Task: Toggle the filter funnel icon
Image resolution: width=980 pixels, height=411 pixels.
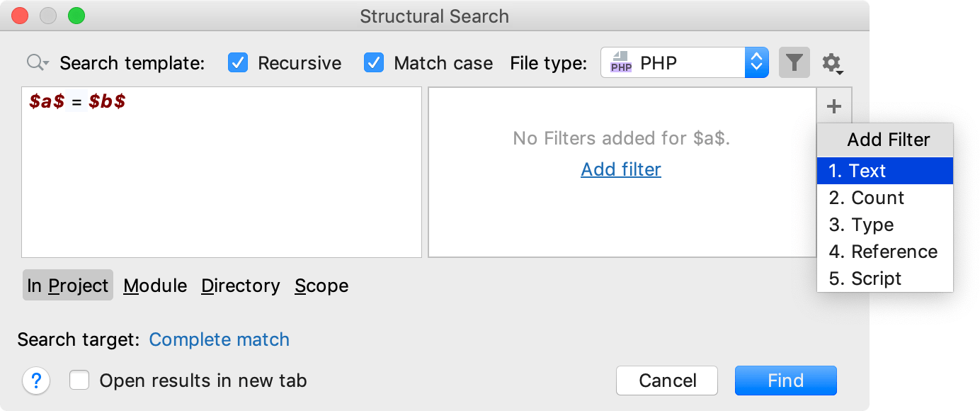Action: click(794, 63)
